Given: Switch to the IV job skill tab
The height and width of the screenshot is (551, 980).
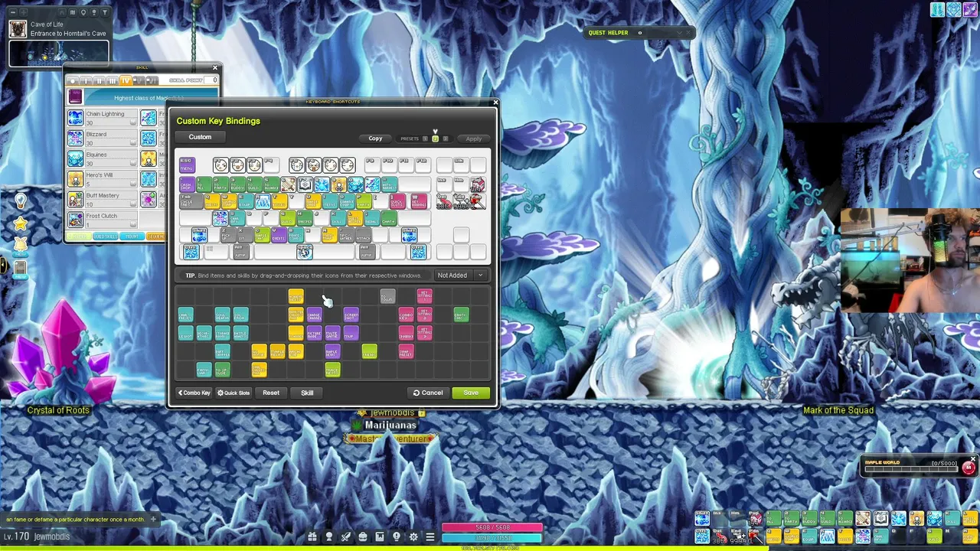Looking at the screenshot, I should coord(125,80).
